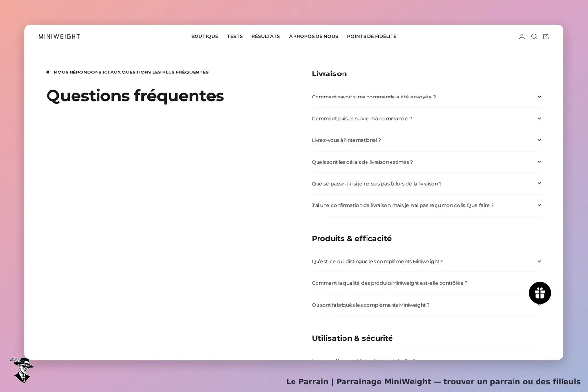Open the shopping cart icon

[546, 36]
